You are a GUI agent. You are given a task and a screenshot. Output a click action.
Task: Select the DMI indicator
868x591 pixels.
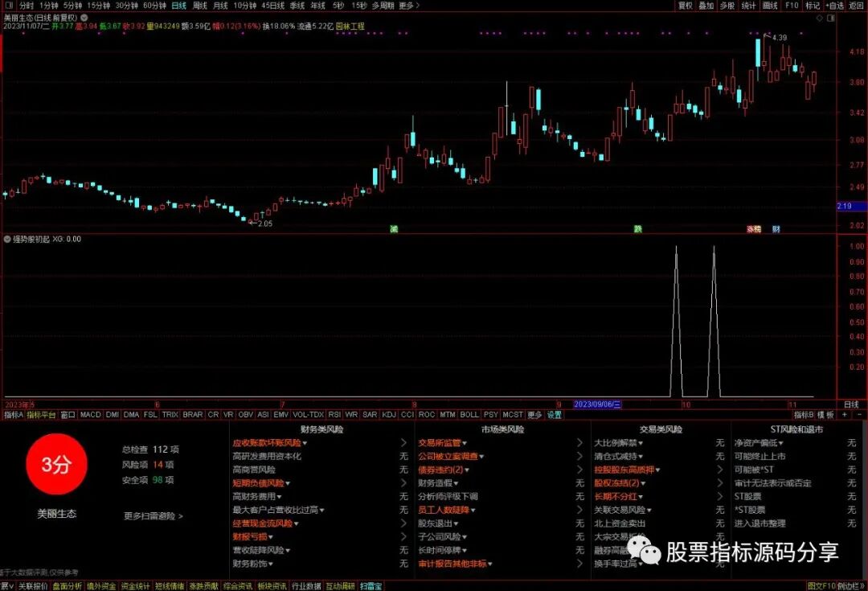pyautogui.click(x=113, y=414)
